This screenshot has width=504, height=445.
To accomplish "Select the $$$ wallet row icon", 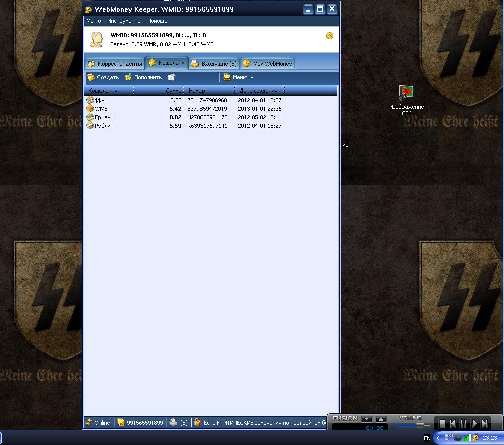I will [90, 100].
